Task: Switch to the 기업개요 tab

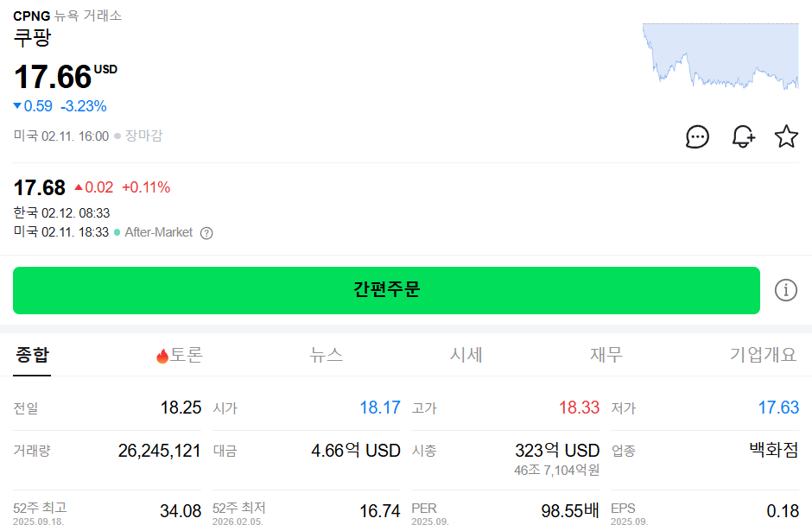Action: pos(763,355)
